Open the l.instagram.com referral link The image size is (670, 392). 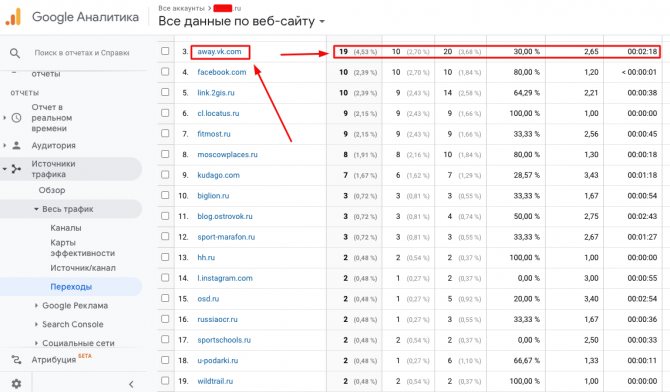(x=225, y=278)
